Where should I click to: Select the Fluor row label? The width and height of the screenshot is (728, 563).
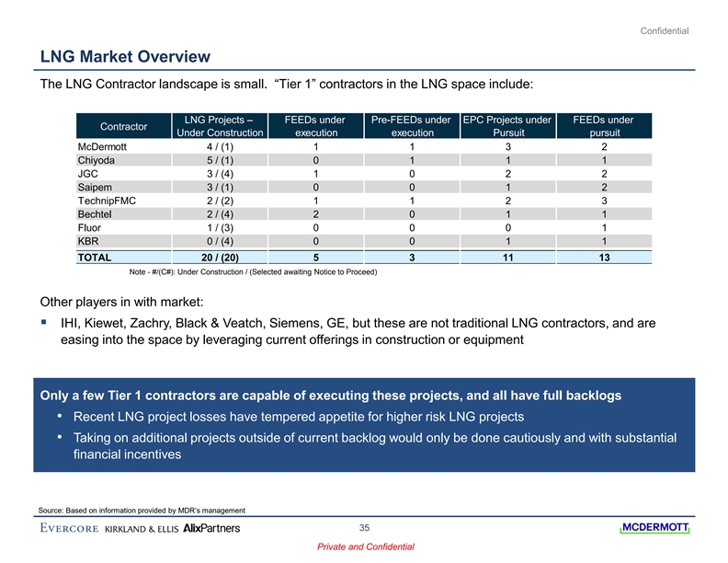coord(89,227)
